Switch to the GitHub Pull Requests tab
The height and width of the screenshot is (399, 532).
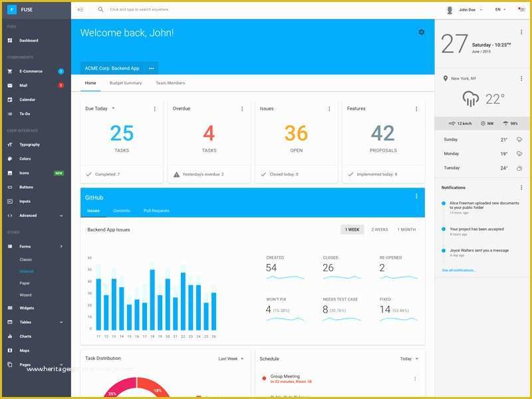[156, 211]
